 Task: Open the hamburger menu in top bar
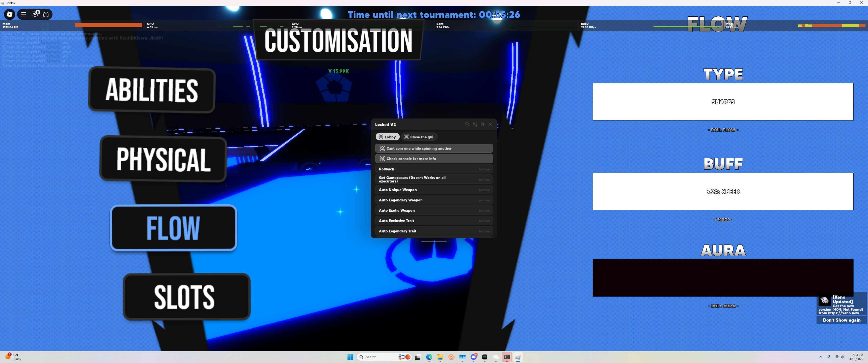(x=23, y=14)
